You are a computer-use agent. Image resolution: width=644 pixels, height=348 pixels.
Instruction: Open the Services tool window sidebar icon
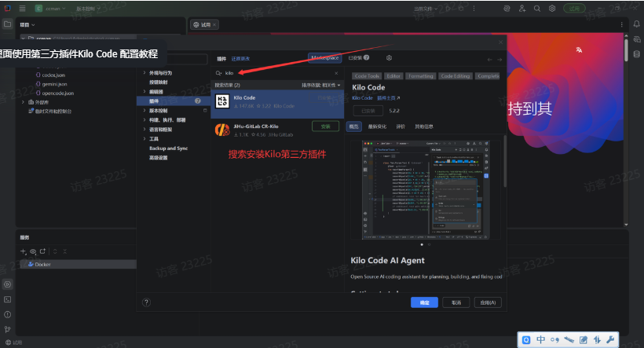7,284
